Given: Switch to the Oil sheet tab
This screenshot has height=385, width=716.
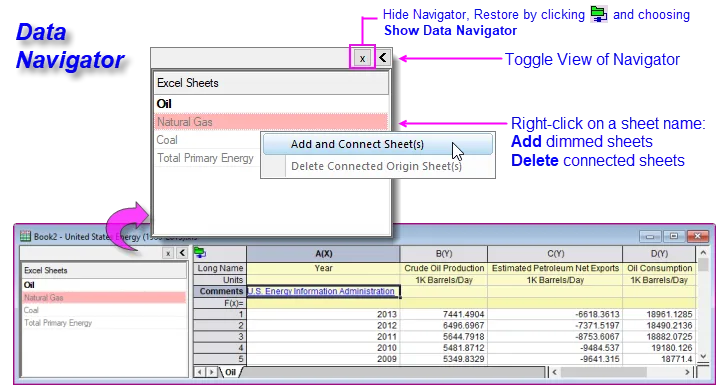Looking at the screenshot, I should pos(231,372).
